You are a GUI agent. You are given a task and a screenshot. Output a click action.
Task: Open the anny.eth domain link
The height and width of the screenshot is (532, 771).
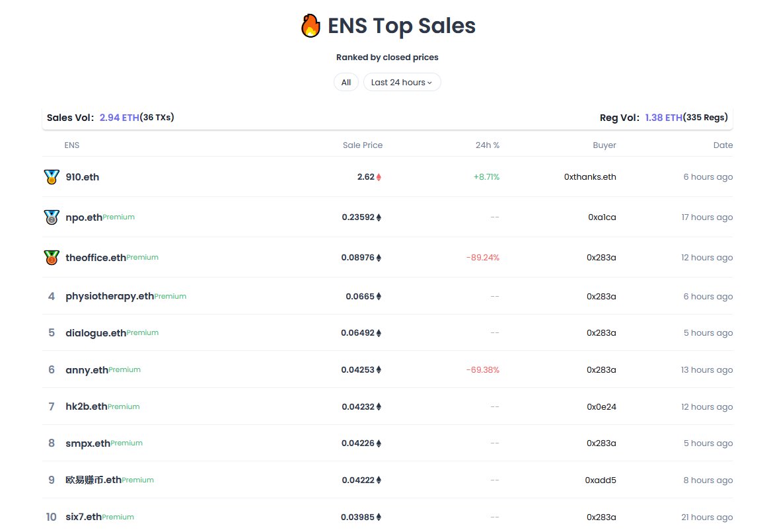87,369
